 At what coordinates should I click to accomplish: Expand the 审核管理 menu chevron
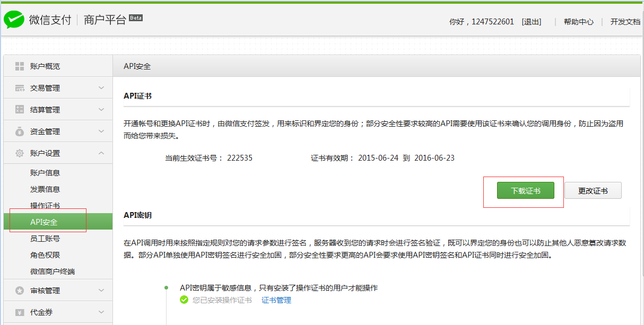[x=101, y=291]
